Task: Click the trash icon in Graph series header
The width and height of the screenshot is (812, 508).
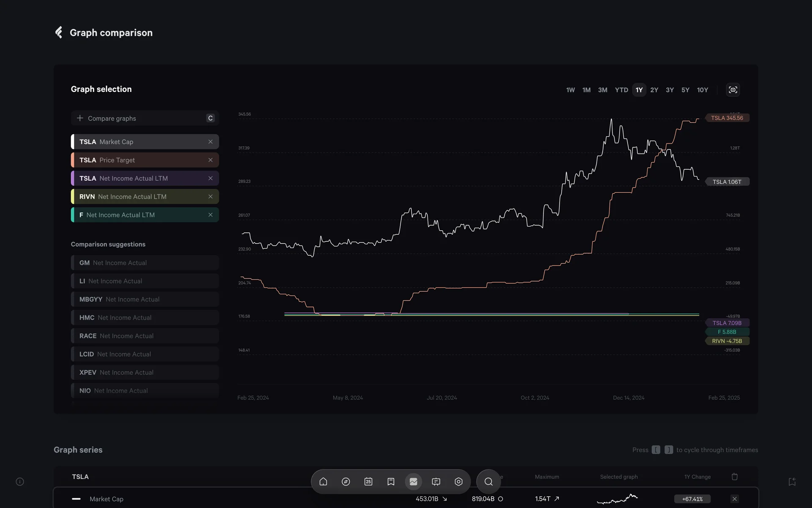Action: click(735, 477)
